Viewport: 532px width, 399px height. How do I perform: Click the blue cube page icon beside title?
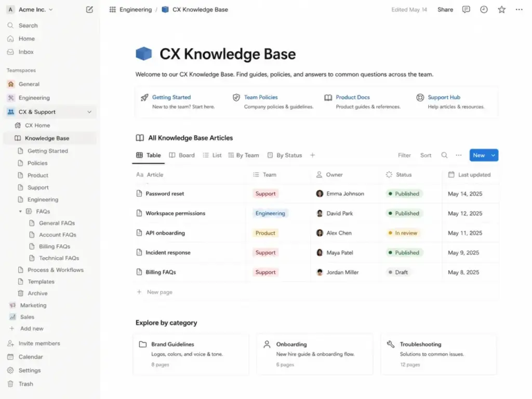click(144, 54)
